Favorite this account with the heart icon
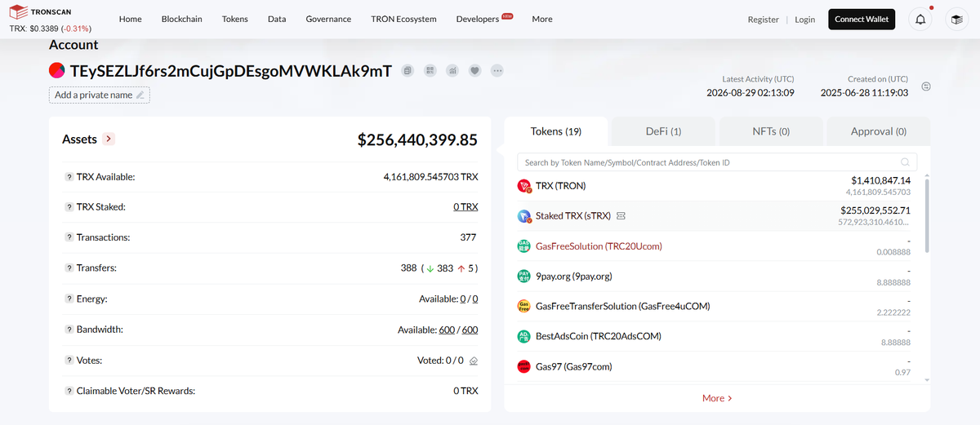Viewport: 980px width, 425px height. point(474,71)
